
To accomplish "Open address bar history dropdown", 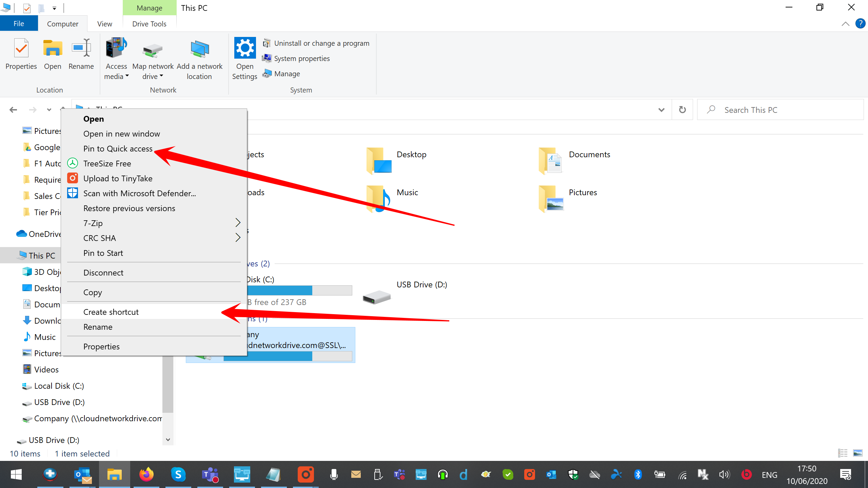I will tap(661, 110).
